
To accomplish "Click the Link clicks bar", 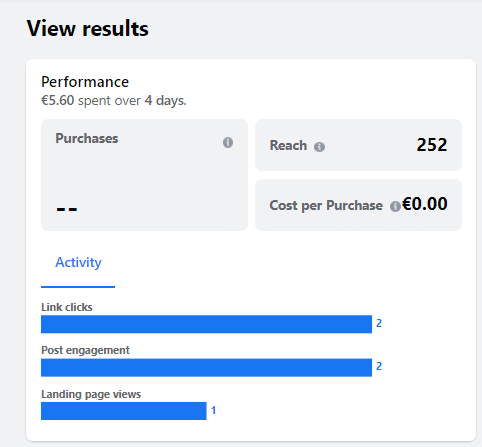I will [206, 324].
